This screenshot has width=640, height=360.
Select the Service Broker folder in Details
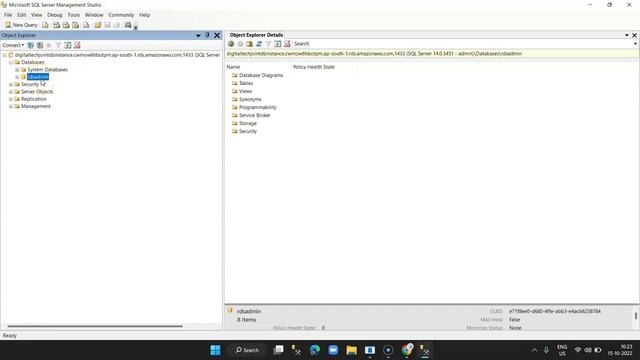coord(255,116)
